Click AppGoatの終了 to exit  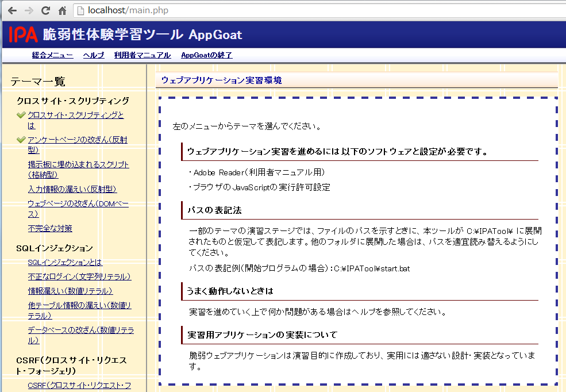click(x=206, y=55)
